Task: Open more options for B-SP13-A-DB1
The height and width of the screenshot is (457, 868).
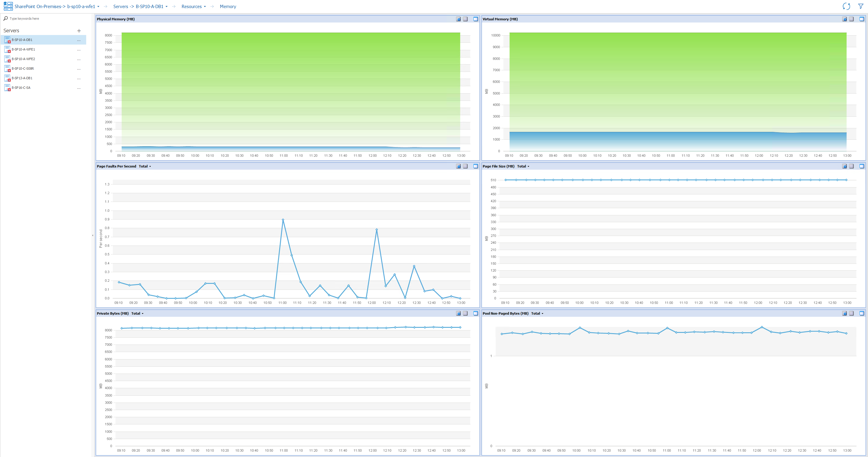Action: tap(79, 78)
